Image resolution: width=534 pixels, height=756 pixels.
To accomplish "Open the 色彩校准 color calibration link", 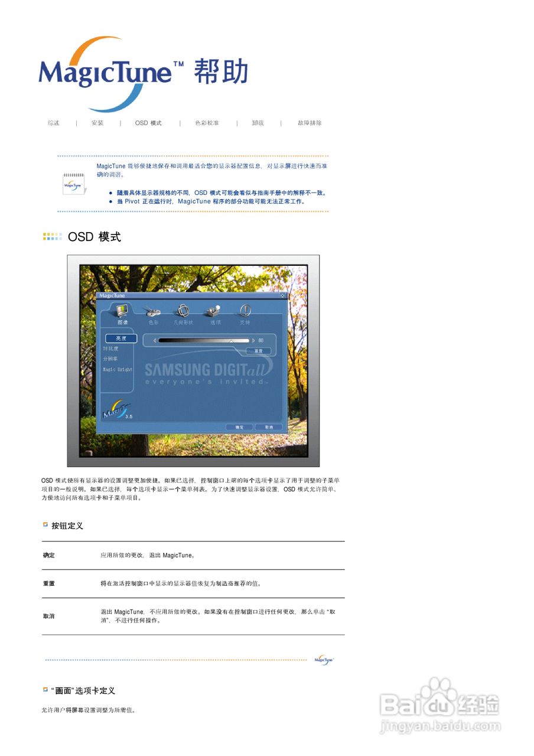I will (207, 123).
